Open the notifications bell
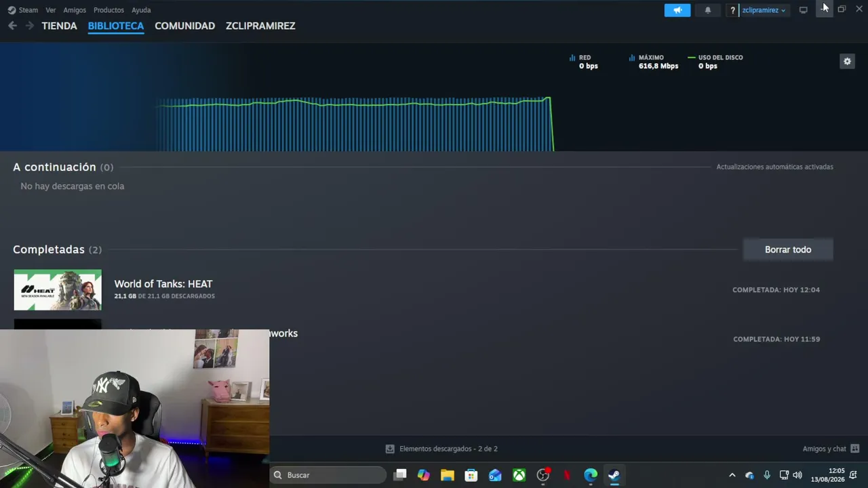 pyautogui.click(x=708, y=10)
